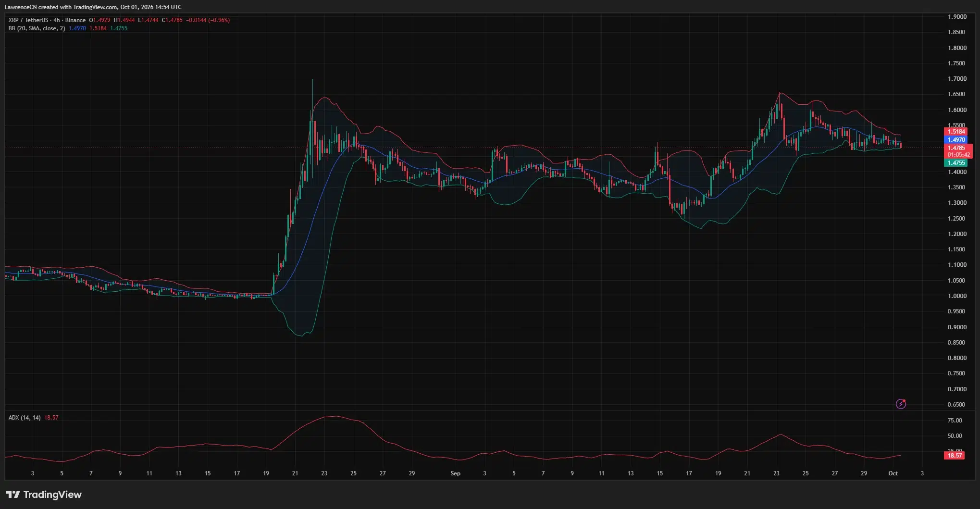Image resolution: width=980 pixels, height=509 pixels.
Task: Click the 1.7000 price axis label
Action: click(957, 79)
